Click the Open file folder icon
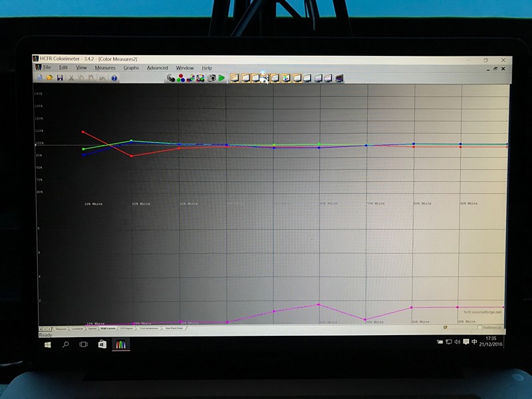This screenshot has width=532, height=399. point(50,78)
